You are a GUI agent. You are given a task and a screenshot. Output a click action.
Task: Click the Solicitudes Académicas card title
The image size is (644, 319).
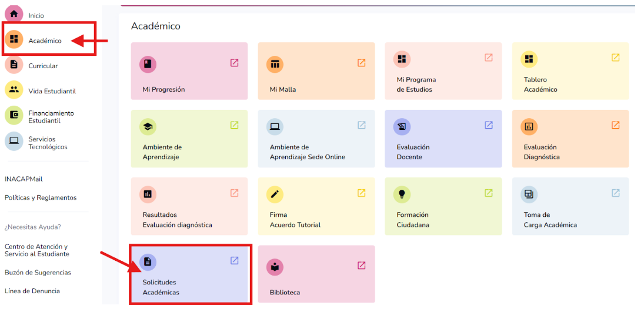tap(161, 287)
